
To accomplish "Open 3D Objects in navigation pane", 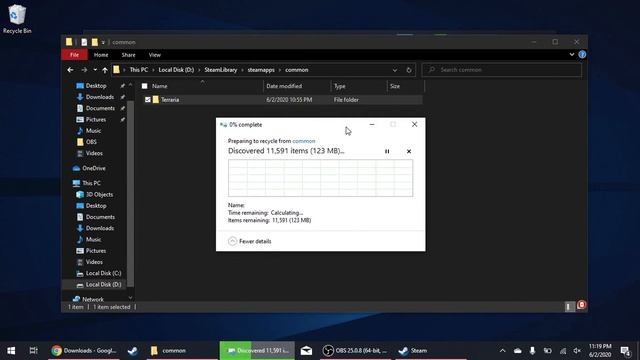I will [x=99, y=194].
